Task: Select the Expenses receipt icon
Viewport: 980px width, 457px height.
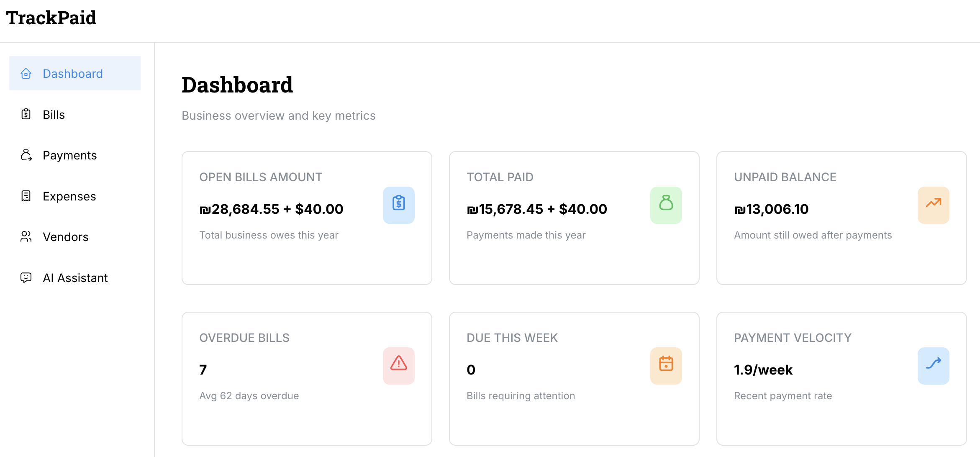Action: 26,195
